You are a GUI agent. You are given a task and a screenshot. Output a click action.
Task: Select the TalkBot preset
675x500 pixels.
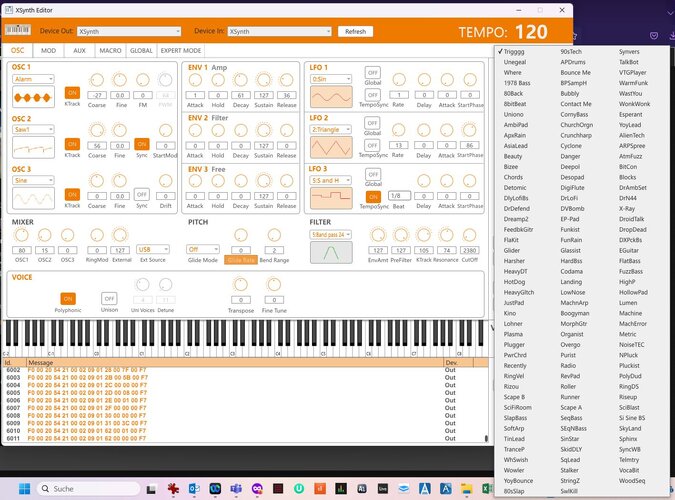pos(629,62)
